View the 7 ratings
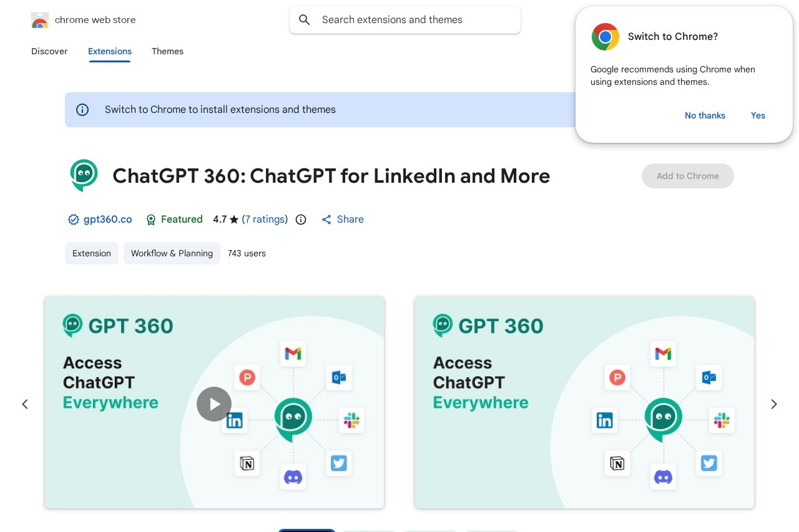The height and width of the screenshot is (532, 799). coord(265,220)
